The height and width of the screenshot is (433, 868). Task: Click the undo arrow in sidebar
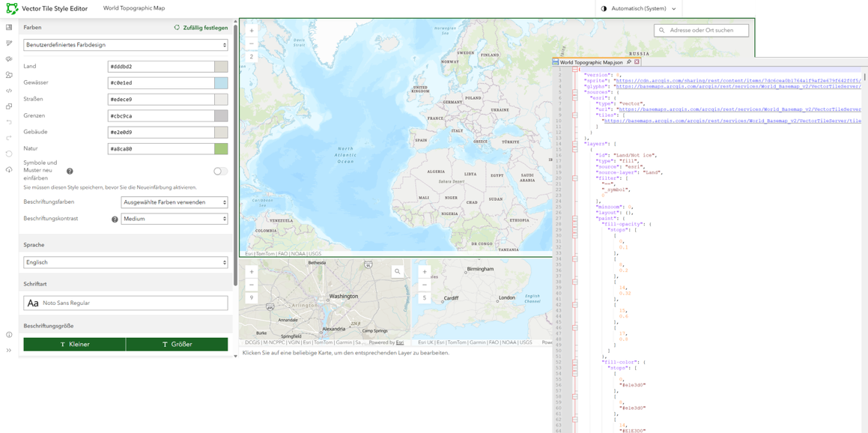click(9, 122)
